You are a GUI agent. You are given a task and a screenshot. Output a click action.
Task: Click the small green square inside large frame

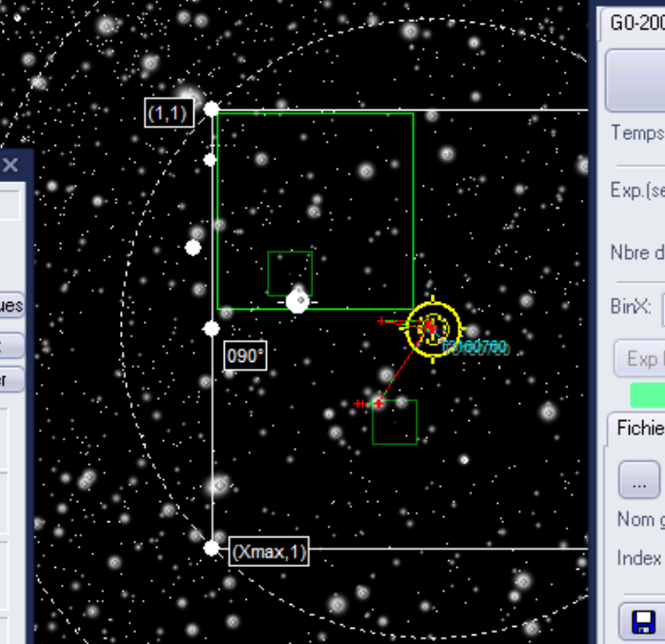coord(290,273)
